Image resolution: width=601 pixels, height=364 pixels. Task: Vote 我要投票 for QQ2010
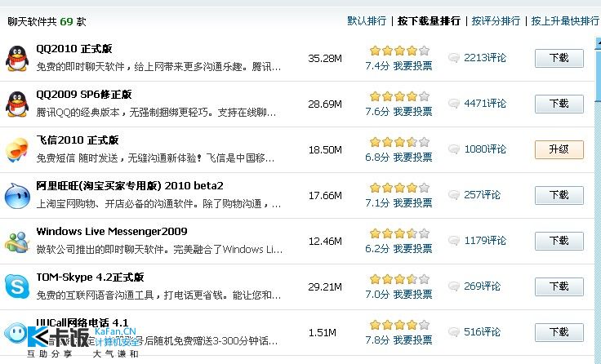[x=413, y=66]
